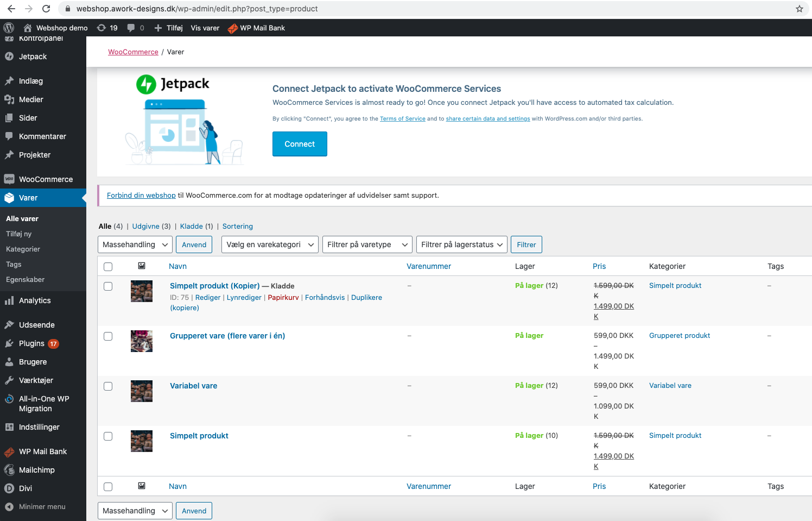Viewport: 812px width, 521px height.
Task: Open Tilføj in the admin bar
Action: 169,28
